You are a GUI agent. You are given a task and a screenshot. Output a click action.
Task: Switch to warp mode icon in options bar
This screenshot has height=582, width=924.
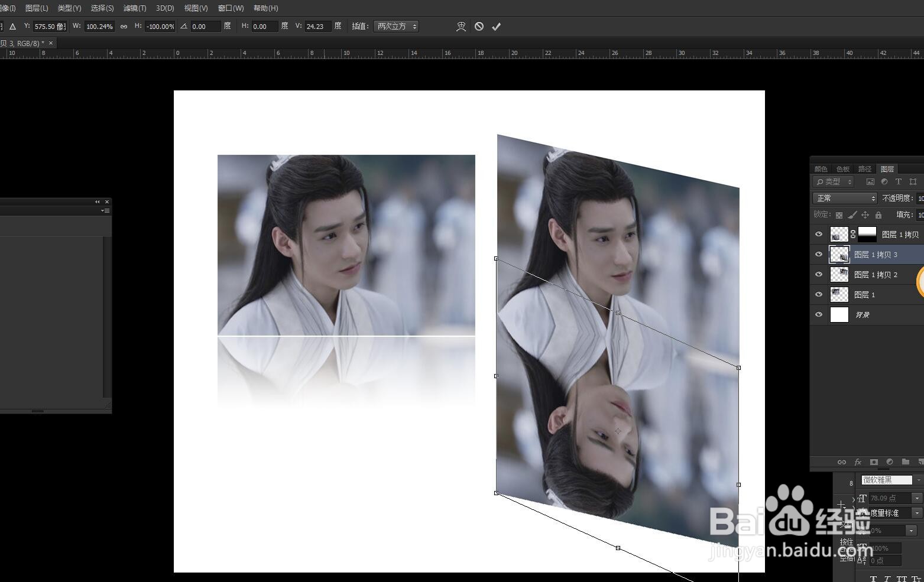(x=461, y=27)
